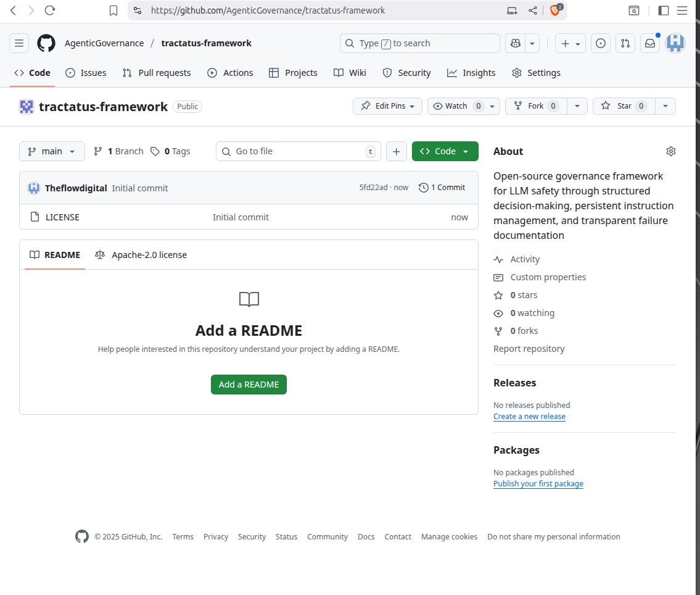
Task: Click the green Add a README button
Action: coord(249,385)
